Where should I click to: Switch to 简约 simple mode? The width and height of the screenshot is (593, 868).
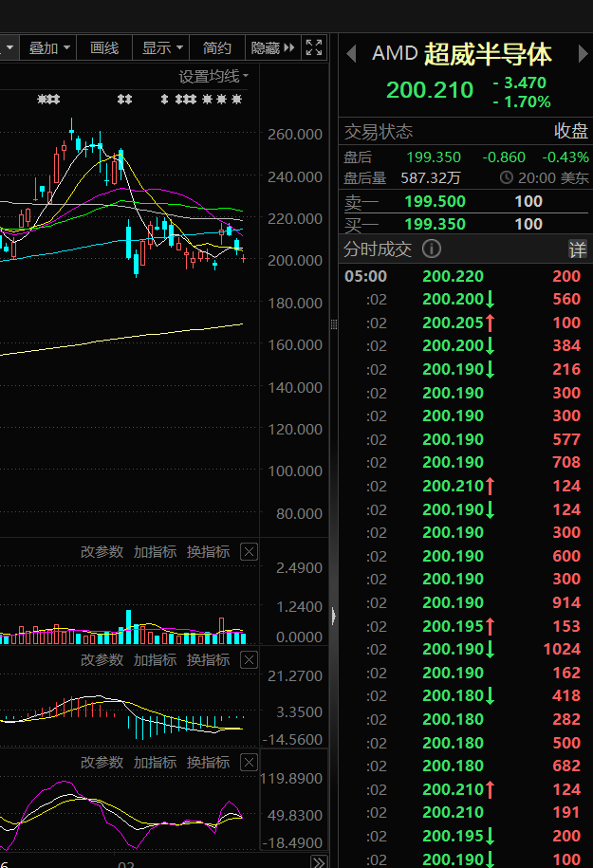point(216,48)
